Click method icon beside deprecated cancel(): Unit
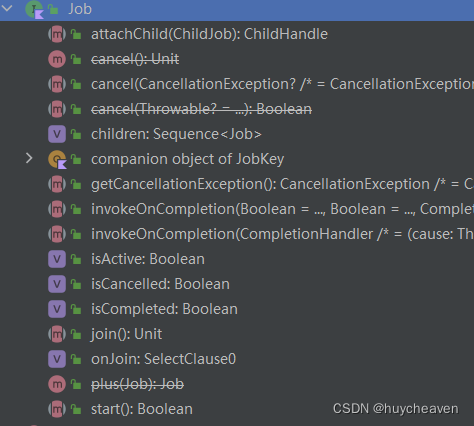 [x=57, y=59]
